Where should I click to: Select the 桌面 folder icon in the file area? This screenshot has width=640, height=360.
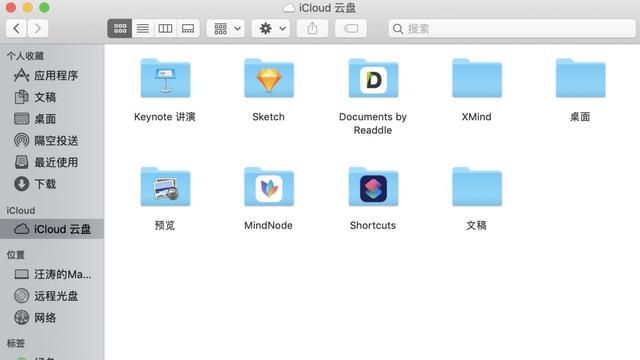580,78
